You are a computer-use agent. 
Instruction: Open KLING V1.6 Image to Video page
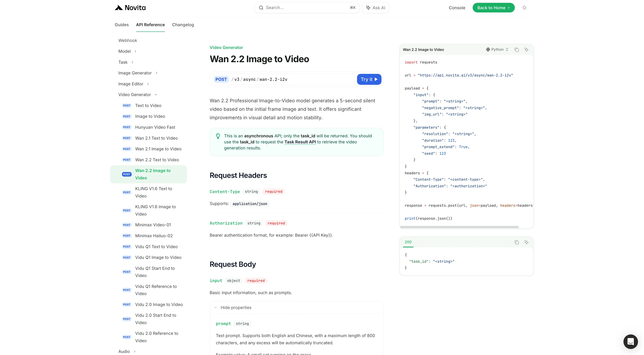156,210
